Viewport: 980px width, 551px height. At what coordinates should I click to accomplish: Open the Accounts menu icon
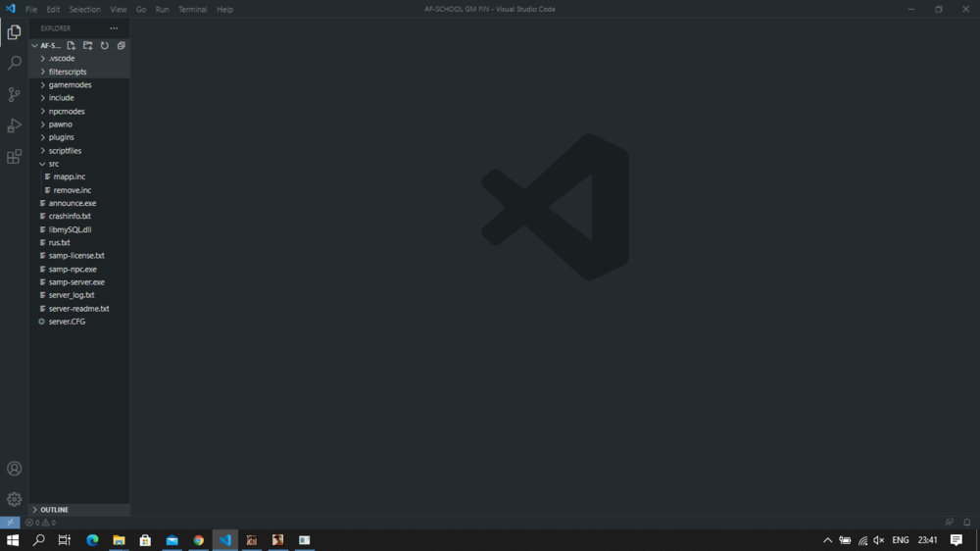[x=14, y=469]
